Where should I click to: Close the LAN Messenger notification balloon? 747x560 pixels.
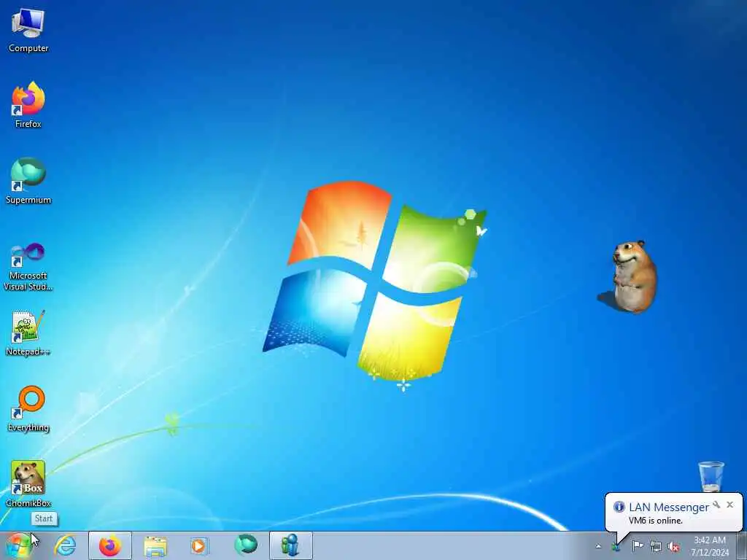729,505
